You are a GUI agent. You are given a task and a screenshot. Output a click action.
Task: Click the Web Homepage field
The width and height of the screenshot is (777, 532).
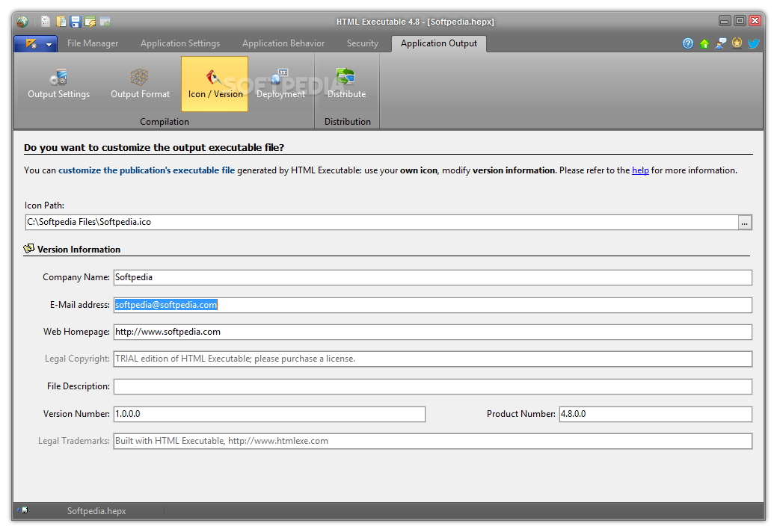tap(432, 332)
